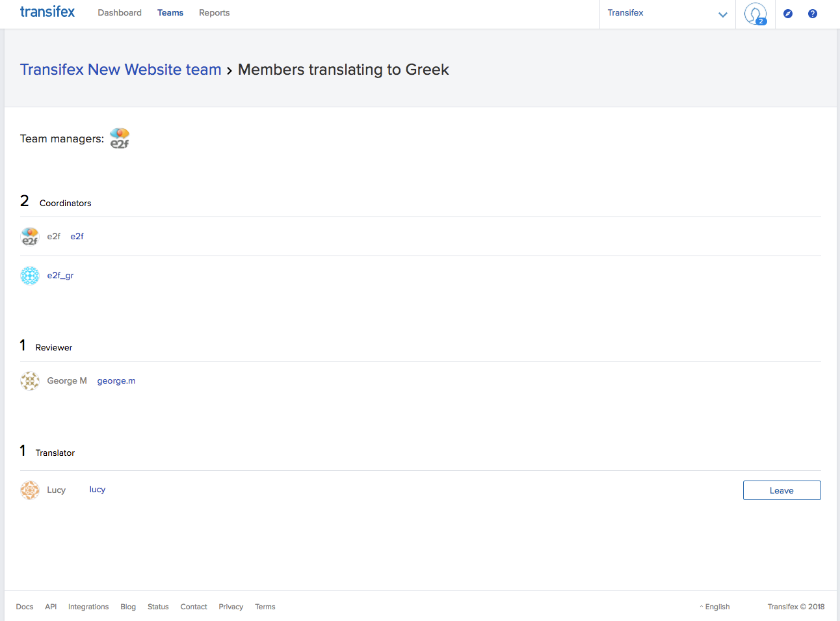Image resolution: width=840 pixels, height=621 pixels.
Task: Go to the Dashboard tab
Action: click(x=120, y=13)
